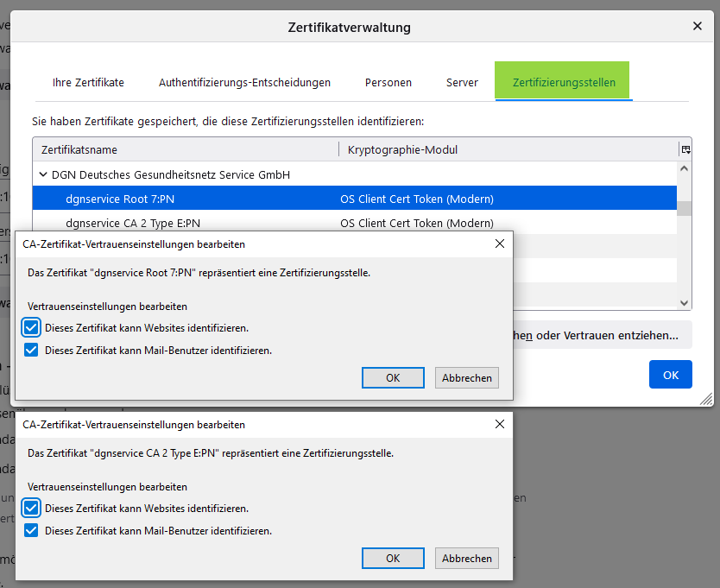Uncheck Mail-Benutzer identifizieren for Root 7:PN

(31, 350)
